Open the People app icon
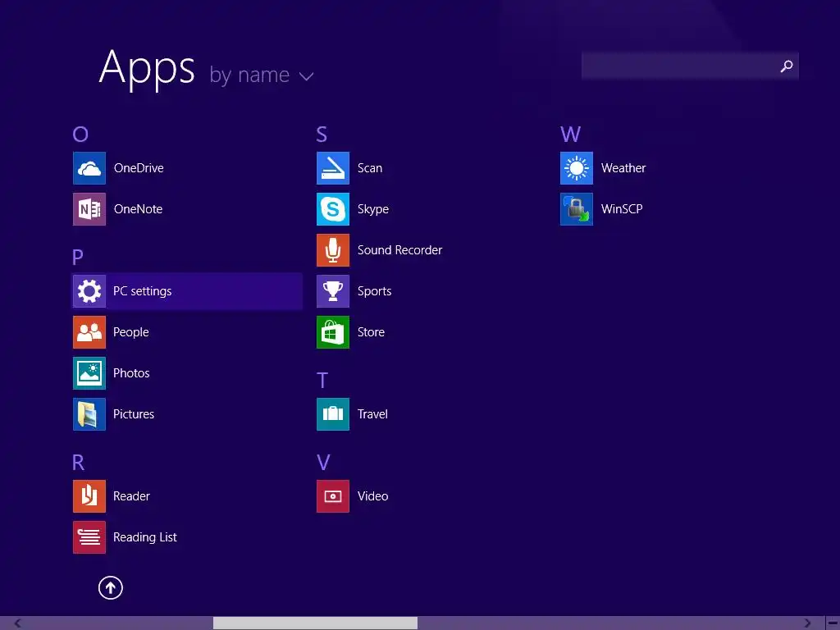This screenshot has height=630, width=840. coord(89,332)
